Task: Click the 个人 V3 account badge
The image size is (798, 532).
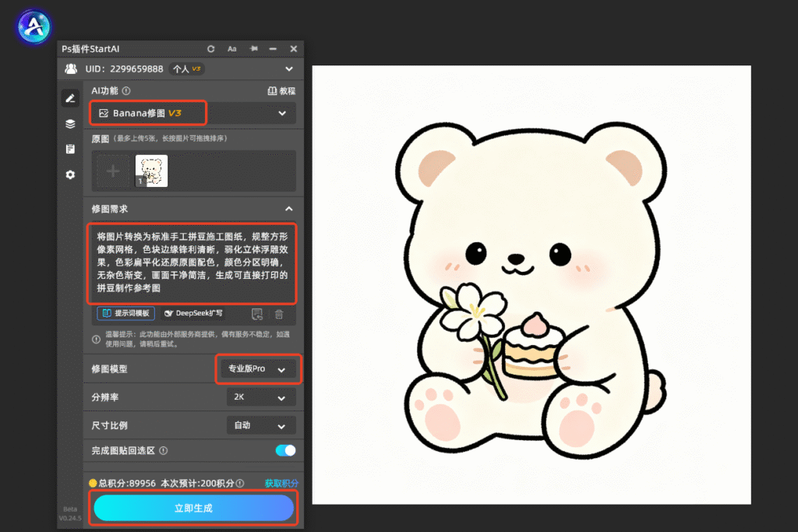Action: (x=187, y=69)
